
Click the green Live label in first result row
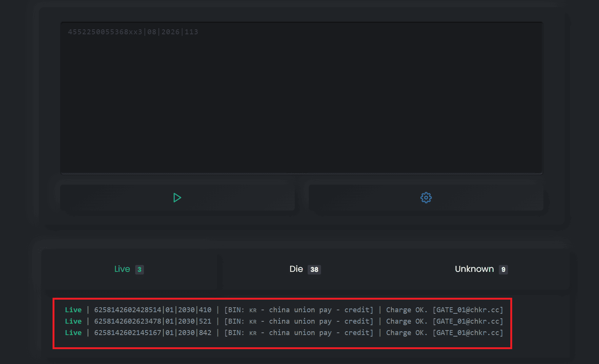73,310
